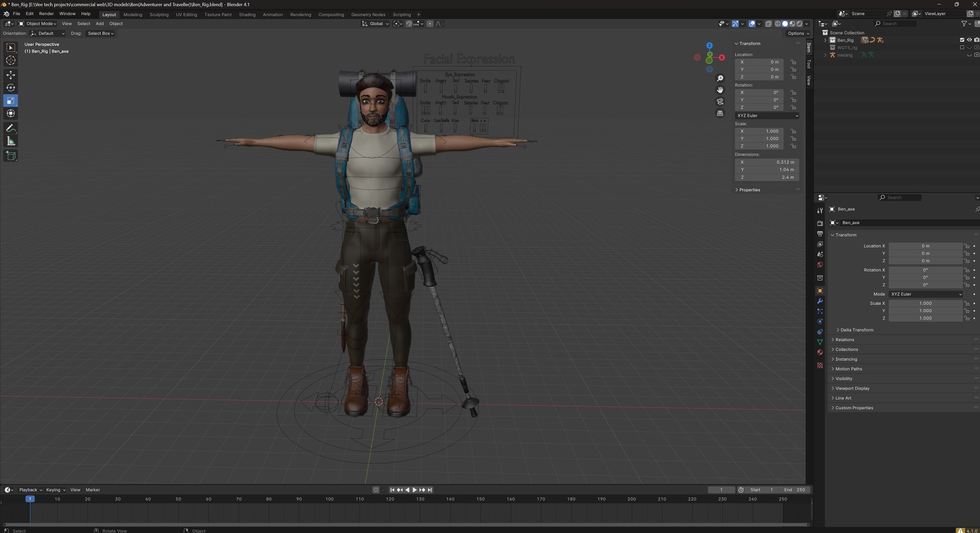Open the Render menu
The width and height of the screenshot is (980, 533).
tap(46, 14)
